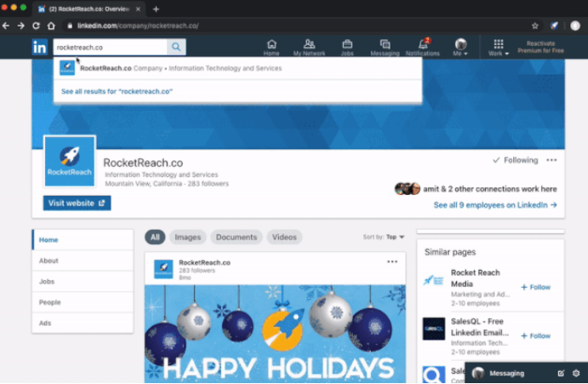Open the Home nav icon
The width and height of the screenshot is (588, 384).
click(x=271, y=48)
